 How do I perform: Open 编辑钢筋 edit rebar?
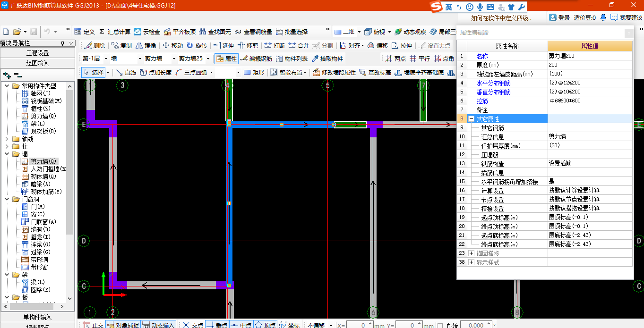click(x=256, y=59)
